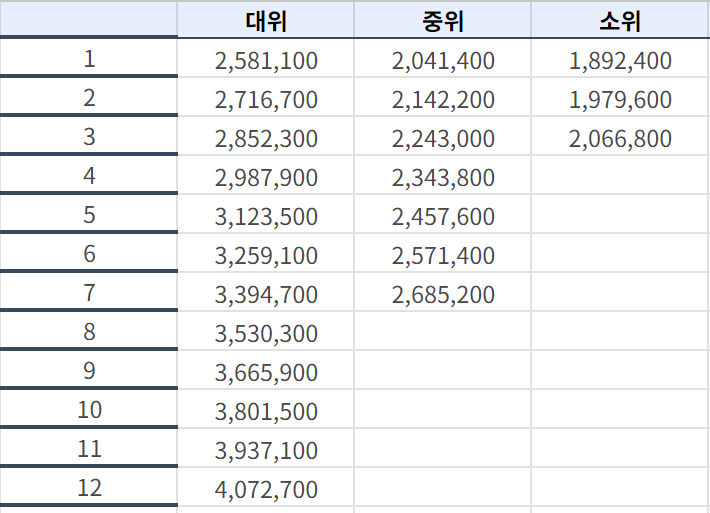Select row number 10 cell
Screen dimensions: 710x513
[x=89, y=408]
